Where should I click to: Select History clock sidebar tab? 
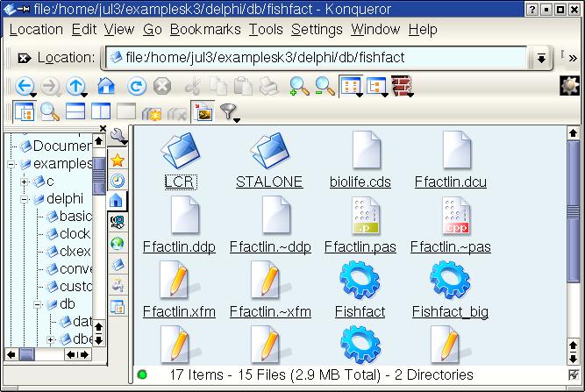tap(118, 181)
